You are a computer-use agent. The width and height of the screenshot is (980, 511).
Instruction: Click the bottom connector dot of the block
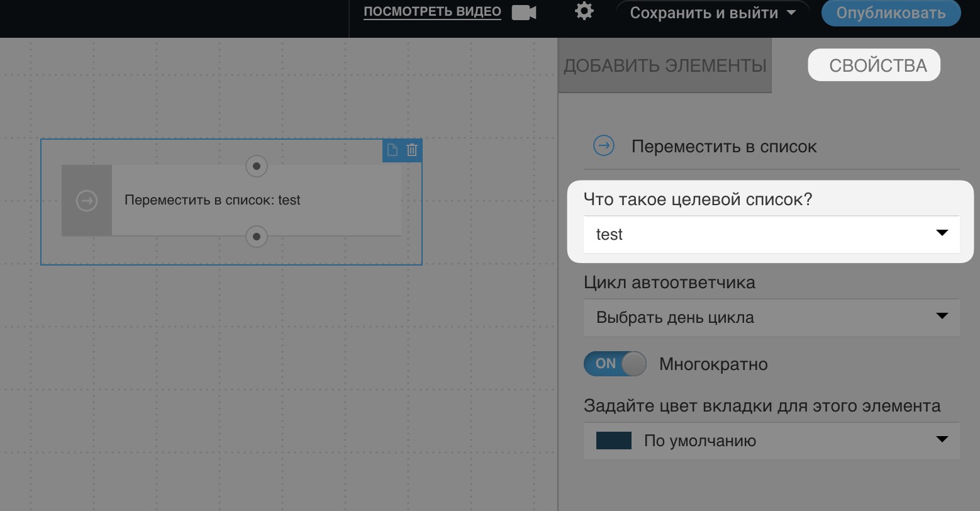[x=256, y=237]
